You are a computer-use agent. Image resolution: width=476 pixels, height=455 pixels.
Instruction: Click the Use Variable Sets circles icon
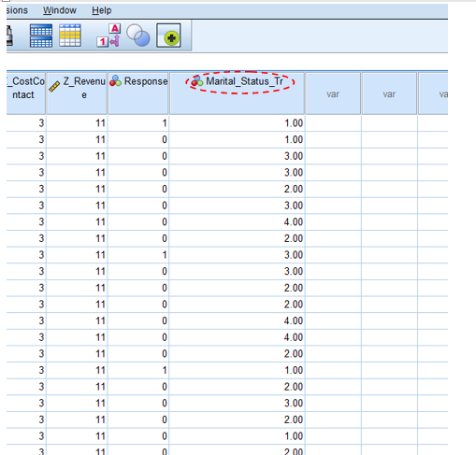click(x=138, y=36)
